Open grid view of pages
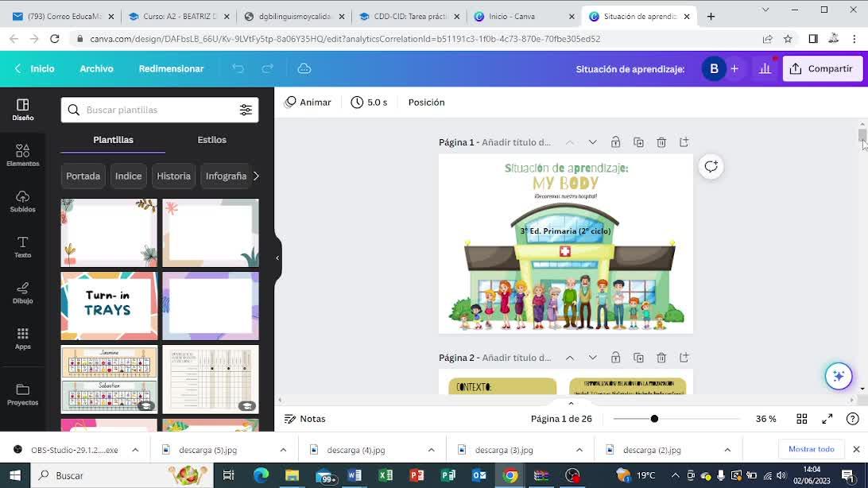 801,419
